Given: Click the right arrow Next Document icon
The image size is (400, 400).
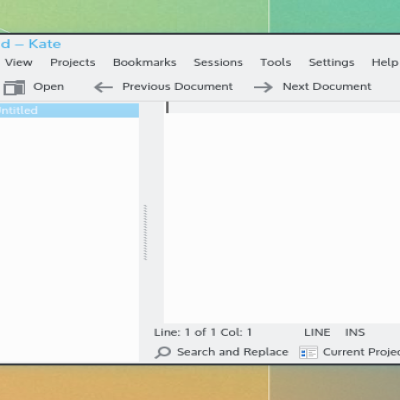Looking at the screenshot, I should click(263, 87).
